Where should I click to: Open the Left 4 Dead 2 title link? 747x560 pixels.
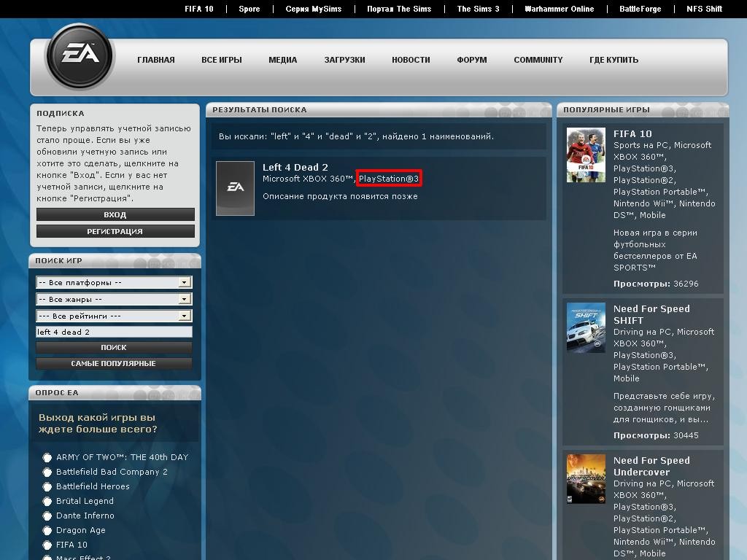(x=295, y=167)
